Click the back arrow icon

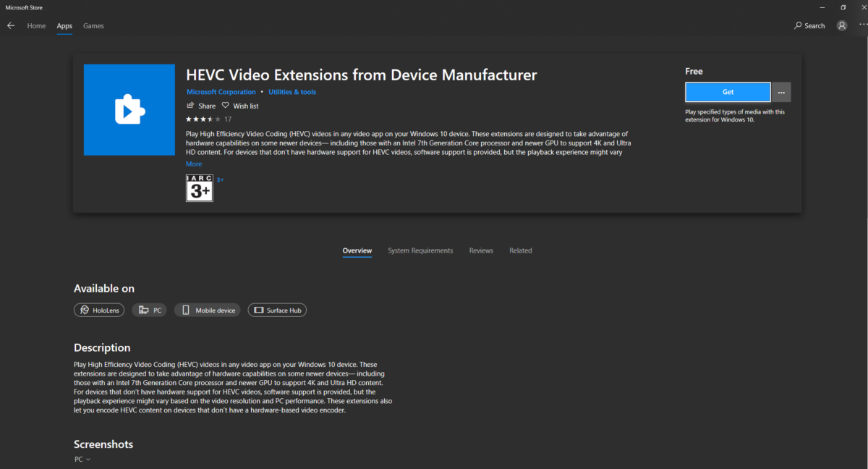tap(11, 26)
